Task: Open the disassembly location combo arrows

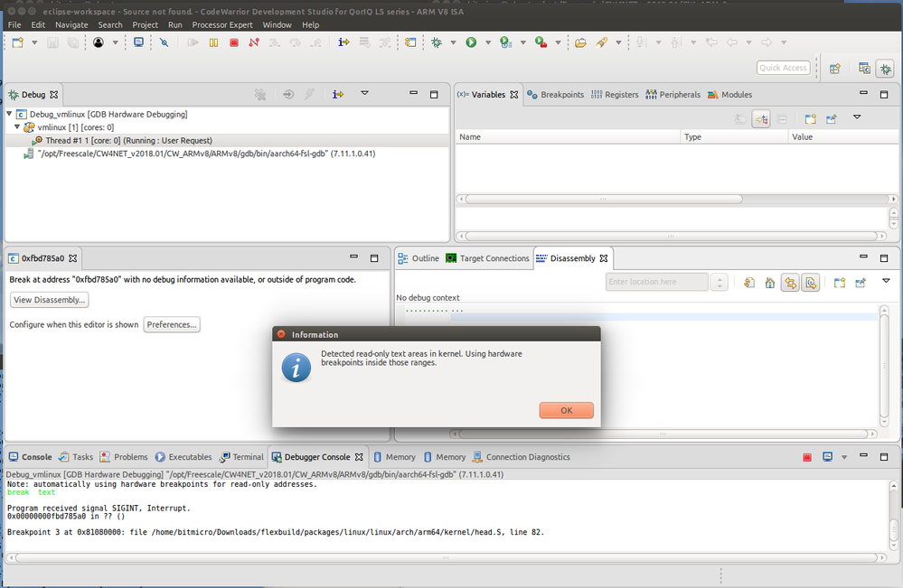Action: coord(720,282)
